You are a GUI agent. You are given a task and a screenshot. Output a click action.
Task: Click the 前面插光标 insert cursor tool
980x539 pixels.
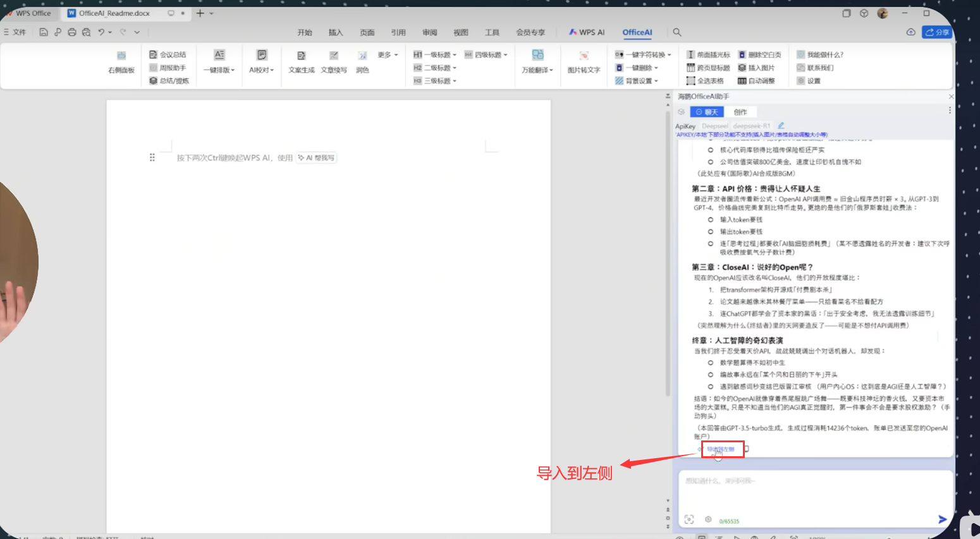point(708,55)
